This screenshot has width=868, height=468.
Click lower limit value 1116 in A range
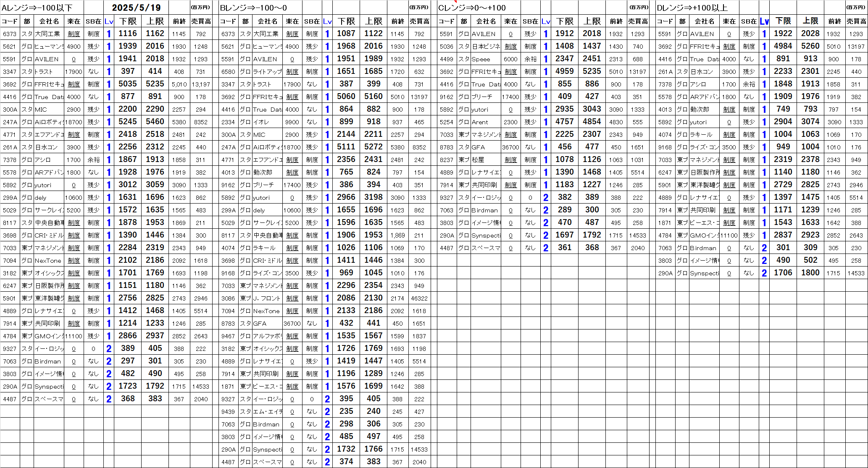[128, 34]
